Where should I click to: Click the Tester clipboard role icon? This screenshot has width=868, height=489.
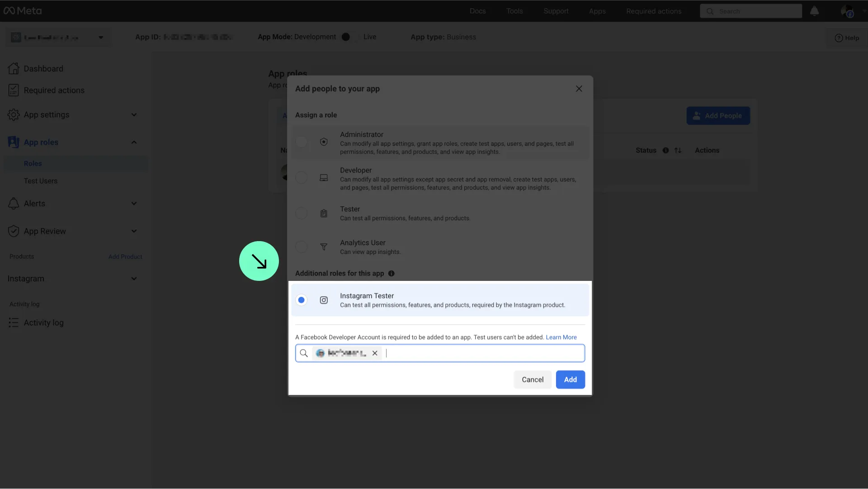(x=324, y=213)
